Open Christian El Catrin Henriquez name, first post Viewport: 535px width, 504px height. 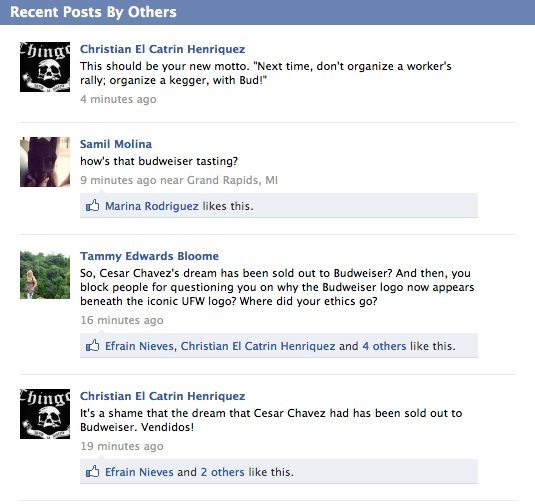(x=162, y=49)
